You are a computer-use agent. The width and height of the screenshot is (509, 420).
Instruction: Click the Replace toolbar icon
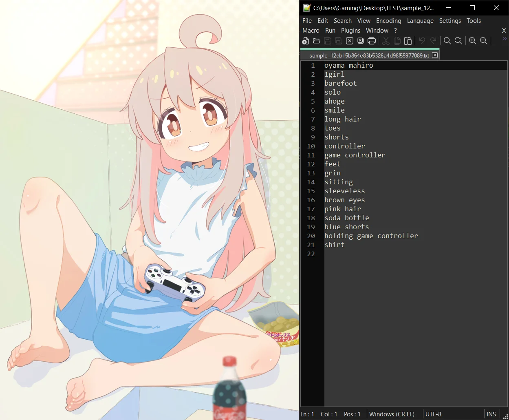[458, 41]
